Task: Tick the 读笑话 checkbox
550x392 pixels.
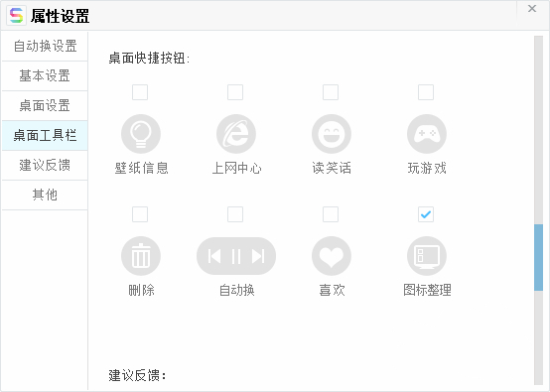Action: 331,92
